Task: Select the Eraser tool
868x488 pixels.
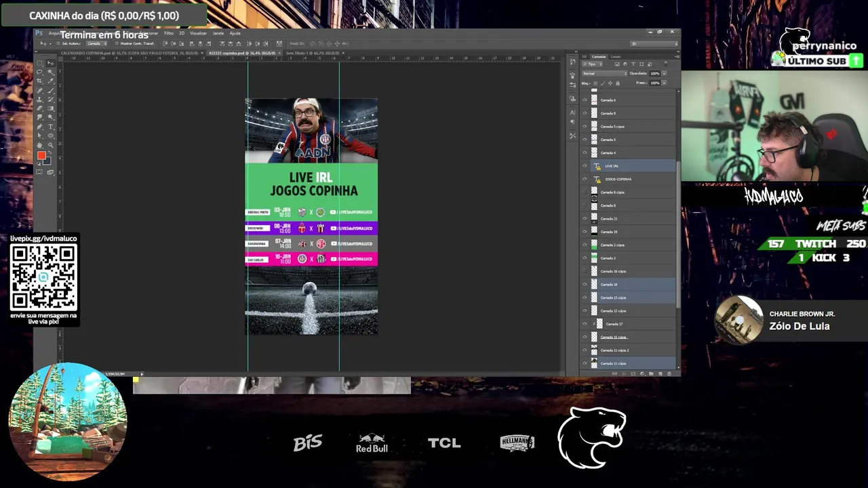Action: pyautogui.click(x=39, y=108)
